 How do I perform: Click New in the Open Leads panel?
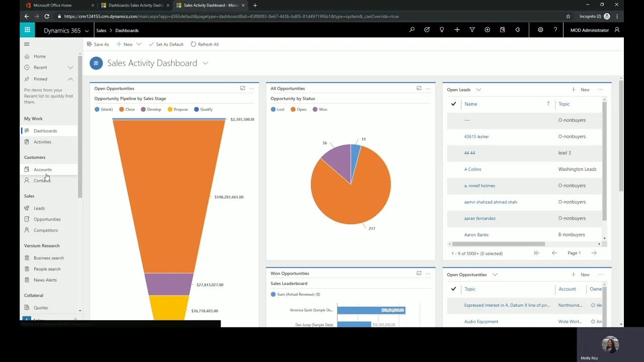581,89
